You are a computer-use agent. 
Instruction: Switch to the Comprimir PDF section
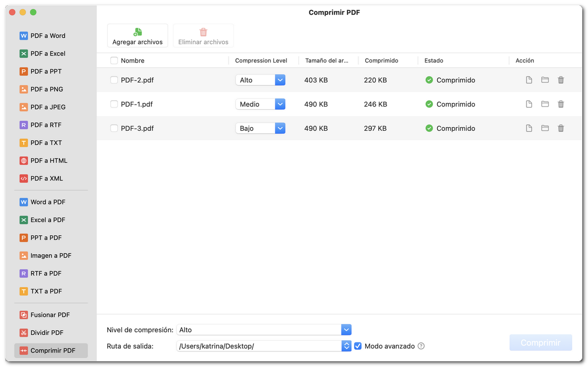tap(50, 350)
